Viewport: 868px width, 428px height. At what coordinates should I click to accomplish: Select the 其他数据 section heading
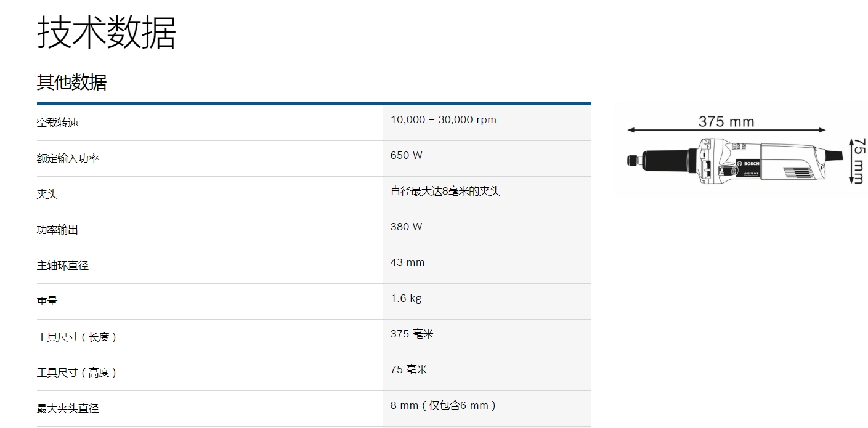[x=71, y=82]
